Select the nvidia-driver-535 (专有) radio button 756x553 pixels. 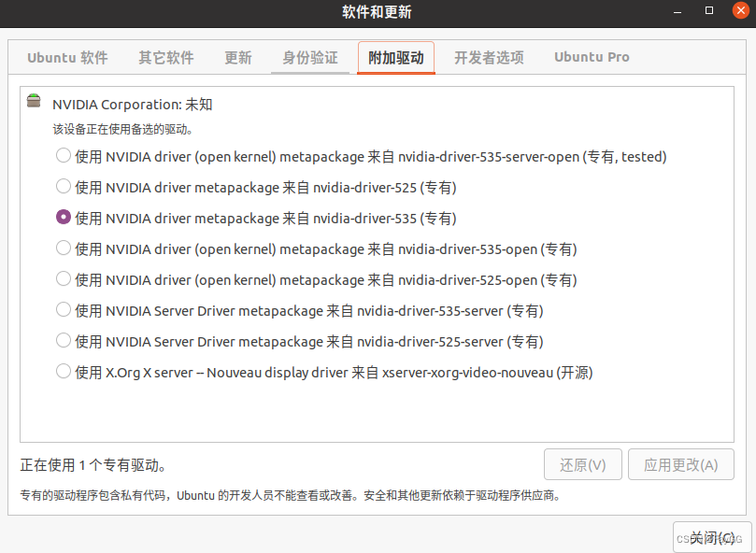(64, 218)
